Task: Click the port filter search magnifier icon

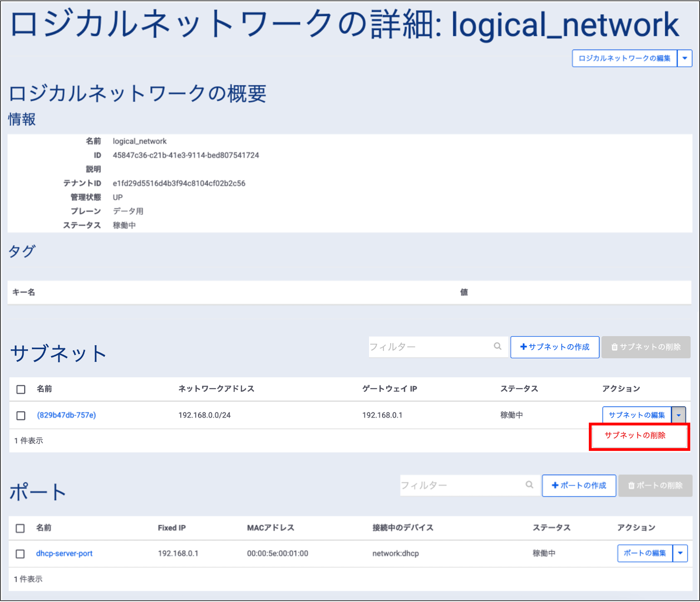Action: 529,485
